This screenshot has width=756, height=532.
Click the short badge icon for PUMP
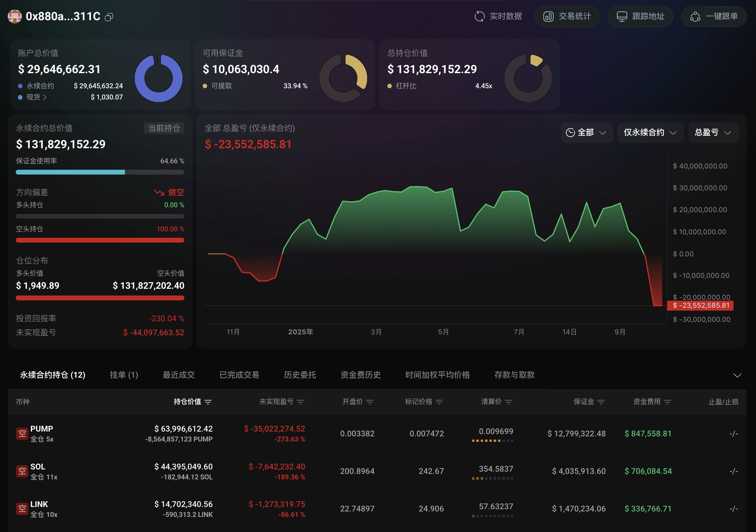(22, 433)
